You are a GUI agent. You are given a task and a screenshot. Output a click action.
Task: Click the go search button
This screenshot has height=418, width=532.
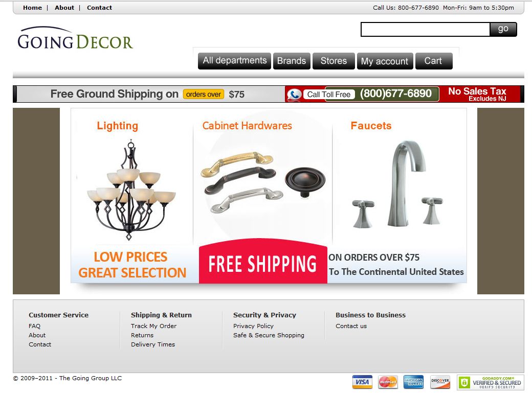pos(503,29)
